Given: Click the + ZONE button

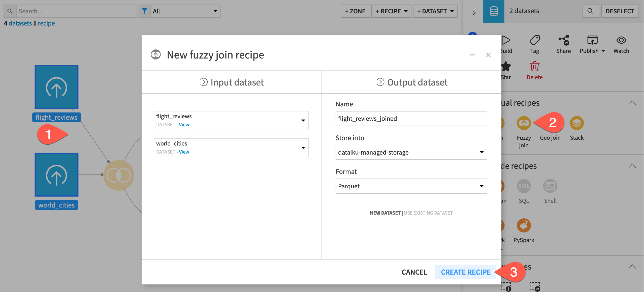Looking at the screenshot, I should [355, 11].
